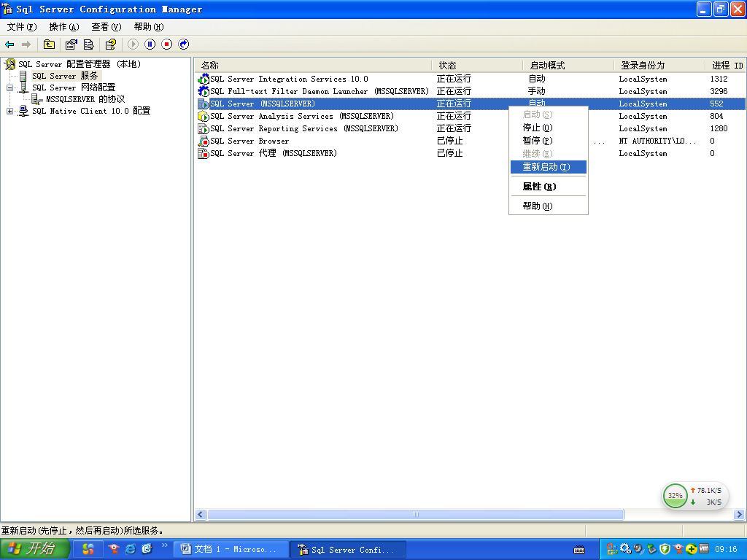This screenshot has height=560, width=747.
Task: Collapse the SQL Server 网络配置 tree node
Action: (x=9, y=87)
